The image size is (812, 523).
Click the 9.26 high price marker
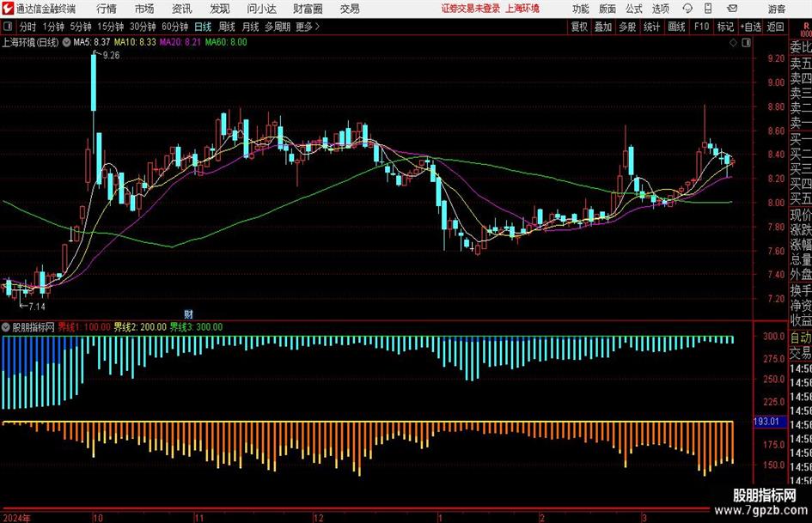click(111, 56)
